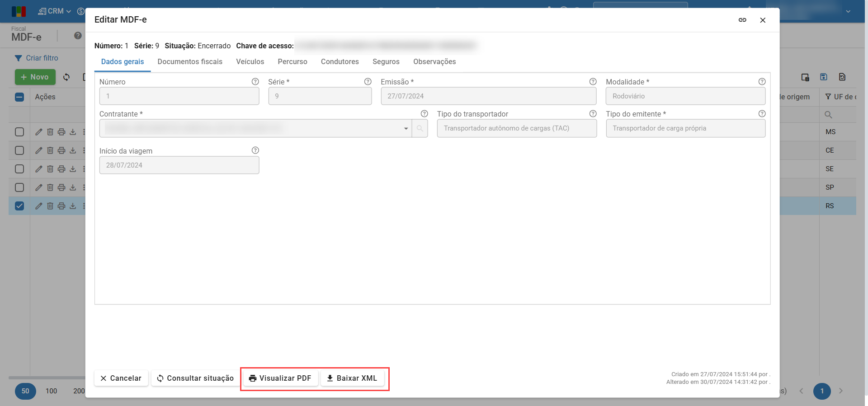Click the pencil edit icon in the RS row
The width and height of the screenshot is (868, 406).
[39, 206]
